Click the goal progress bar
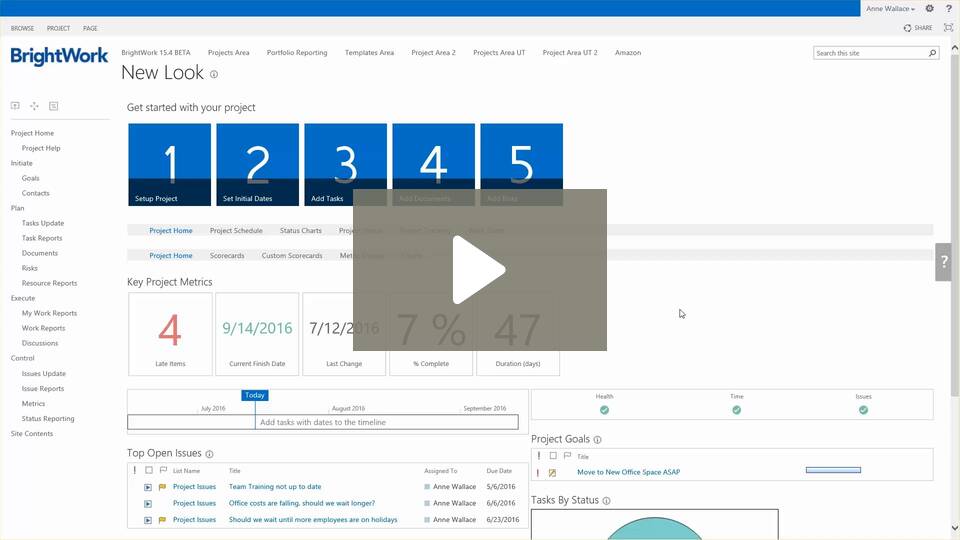The height and width of the screenshot is (540, 960). point(833,470)
